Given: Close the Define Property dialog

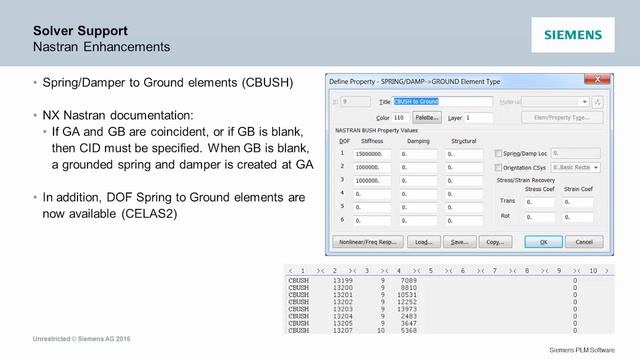Looking at the screenshot, I should [x=597, y=79].
